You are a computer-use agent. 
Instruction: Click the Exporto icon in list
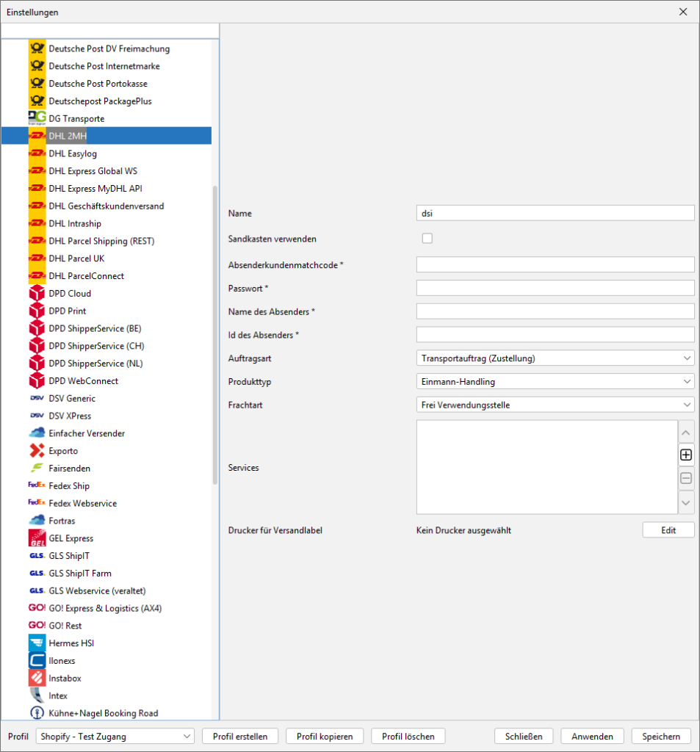pos(37,451)
